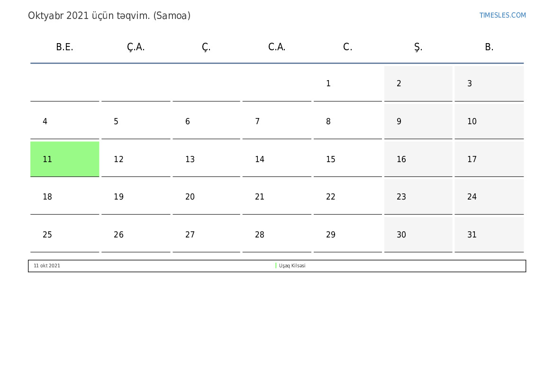Click the Ş. weekday column header
The image size is (554, 392).
tap(418, 47)
